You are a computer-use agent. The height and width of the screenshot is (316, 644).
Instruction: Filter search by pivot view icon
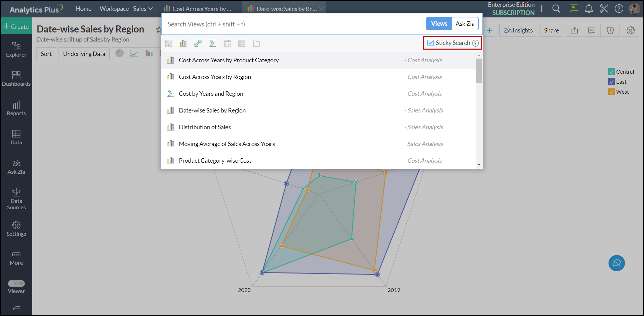227,43
